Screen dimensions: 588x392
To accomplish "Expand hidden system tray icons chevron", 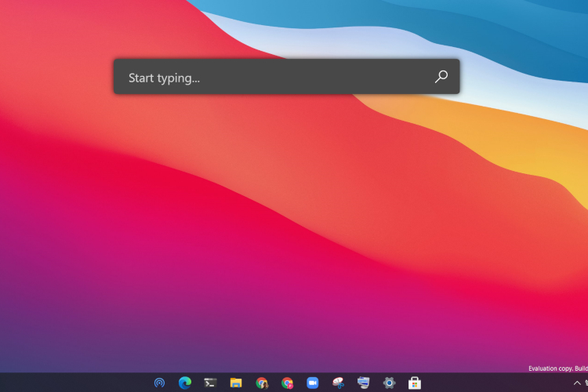I will [x=577, y=383].
